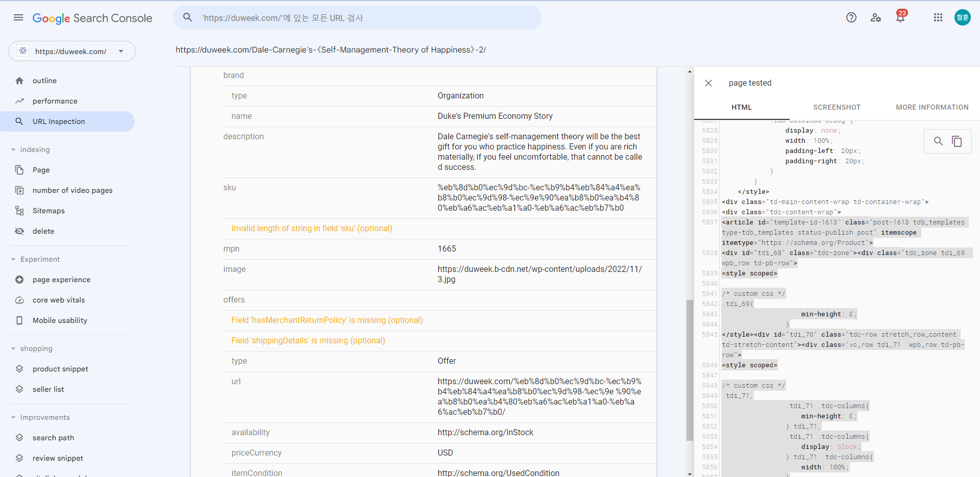
Task: Click the phone icon beside Mobile usability
Action: point(19,320)
